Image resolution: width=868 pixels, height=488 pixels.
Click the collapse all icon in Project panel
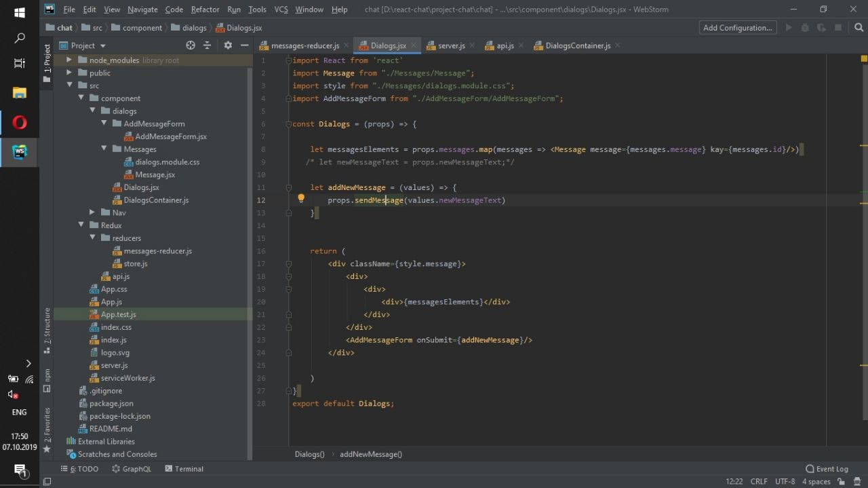[x=208, y=45]
